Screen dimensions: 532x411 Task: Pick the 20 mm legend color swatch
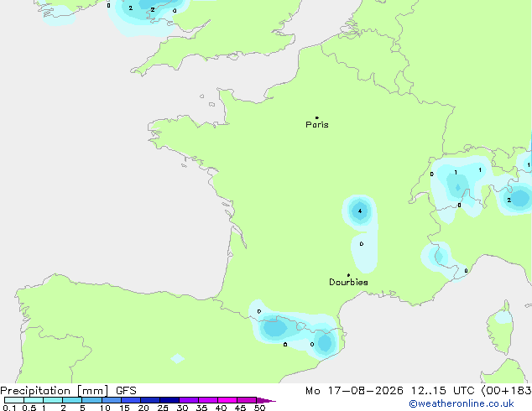coord(149,400)
